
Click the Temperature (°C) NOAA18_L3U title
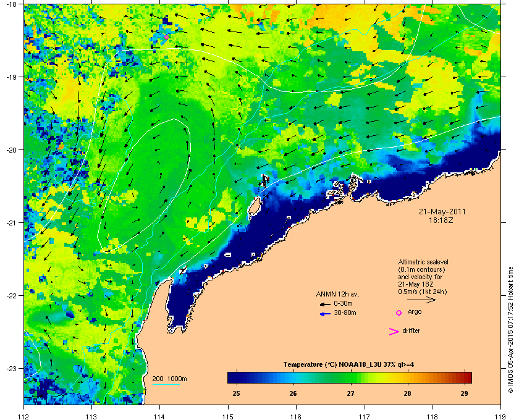tap(348, 365)
